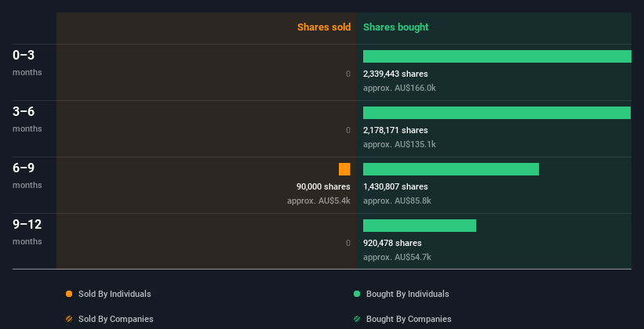The width and height of the screenshot is (644, 329).
Task: Click the approx. AU$54.7k amount
Action: coord(397,257)
